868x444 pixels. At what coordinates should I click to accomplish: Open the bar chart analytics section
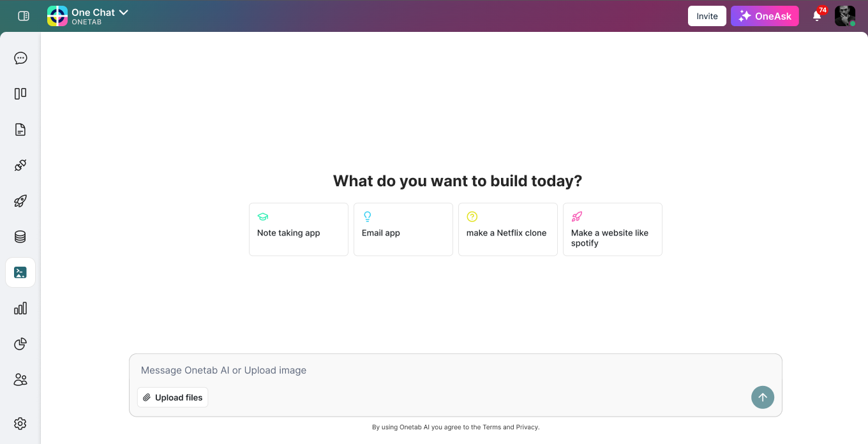(20, 308)
